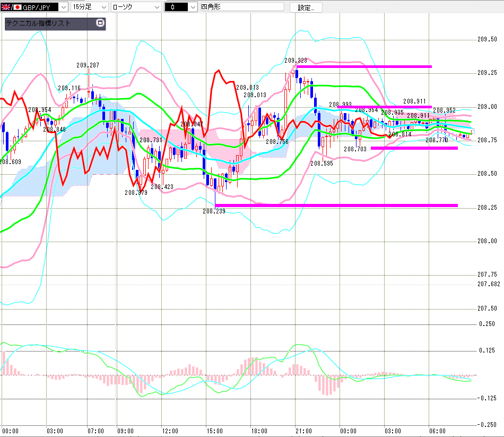Expand the テクニカル指標リスト panel using its square icon
This screenshot has height=437, width=504.
pyautogui.click(x=100, y=23)
